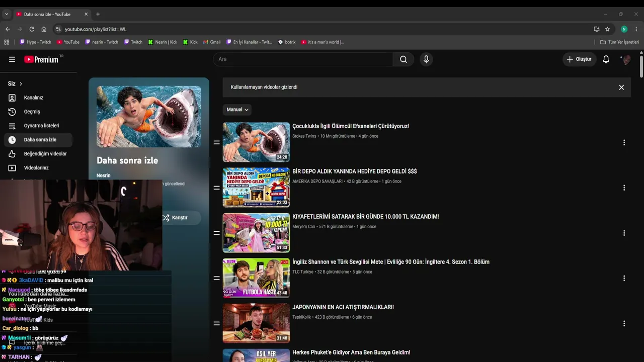Screen dimensions: 644x362
Task: Open the 'Nesrin | Kick' bookmark
Action: click(163, 42)
